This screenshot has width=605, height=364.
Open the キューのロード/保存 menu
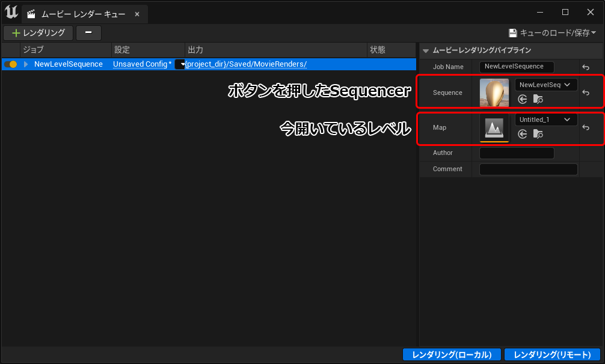552,33
